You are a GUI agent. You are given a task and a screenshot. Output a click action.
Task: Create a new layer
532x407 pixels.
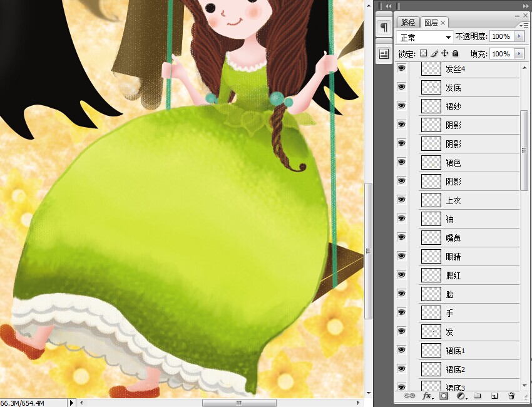click(x=494, y=396)
